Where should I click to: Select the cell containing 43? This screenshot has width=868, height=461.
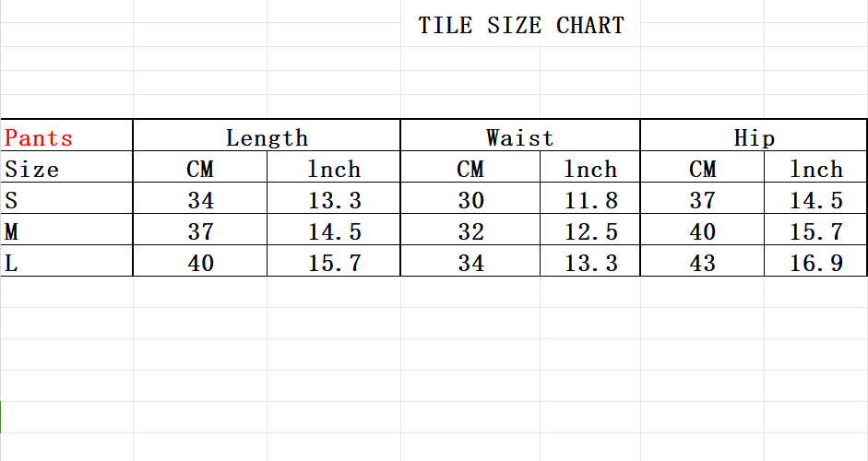pyautogui.click(x=703, y=261)
